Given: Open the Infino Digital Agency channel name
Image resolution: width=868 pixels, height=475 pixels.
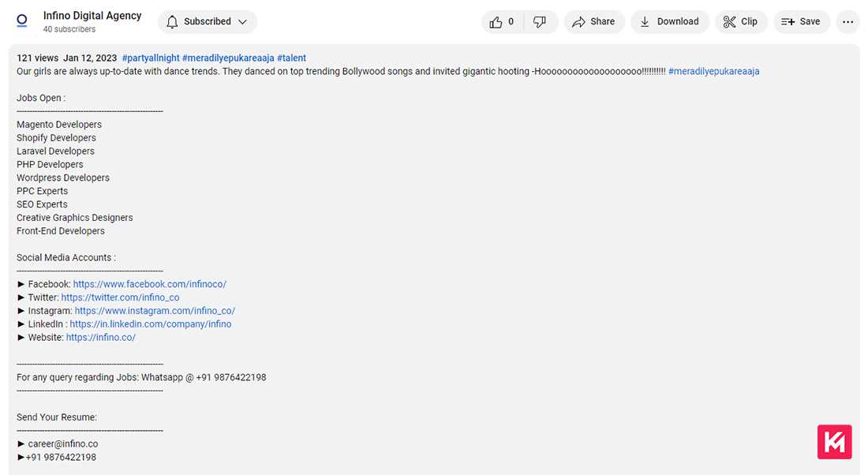Looking at the screenshot, I should (x=92, y=16).
